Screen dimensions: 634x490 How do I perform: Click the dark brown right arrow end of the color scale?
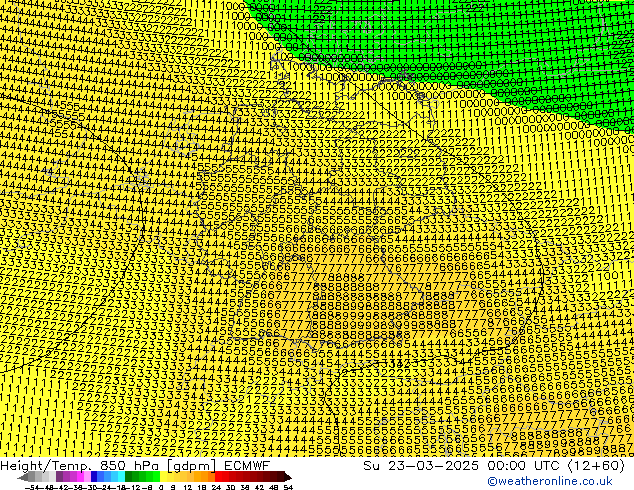pos(288,477)
